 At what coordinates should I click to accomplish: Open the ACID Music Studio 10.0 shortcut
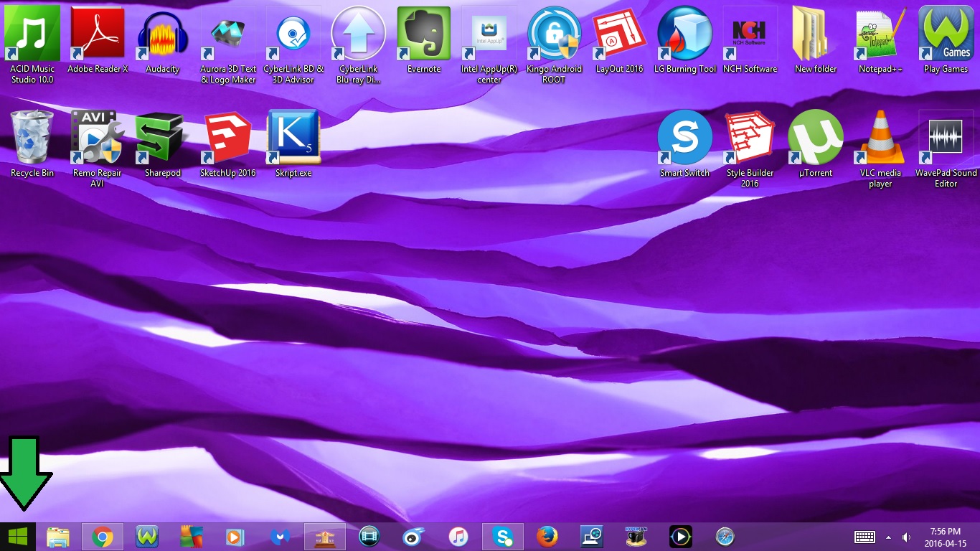[x=32, y=44]
